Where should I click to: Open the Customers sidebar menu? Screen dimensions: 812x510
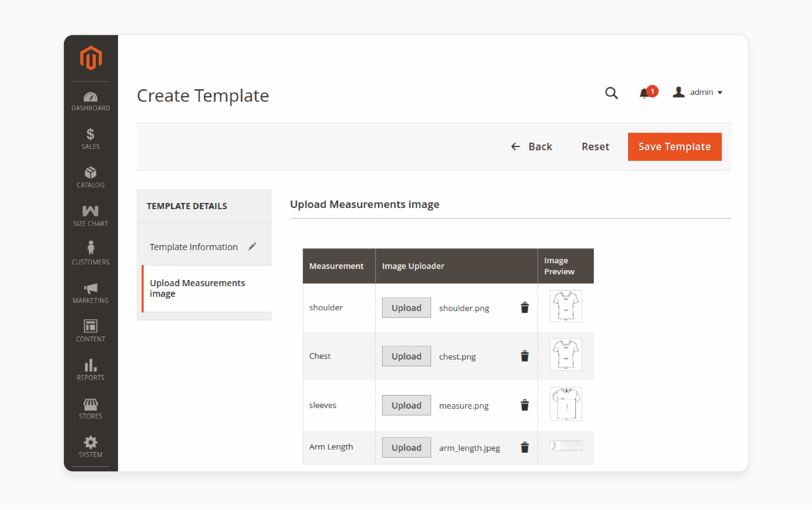click(91, 253)
